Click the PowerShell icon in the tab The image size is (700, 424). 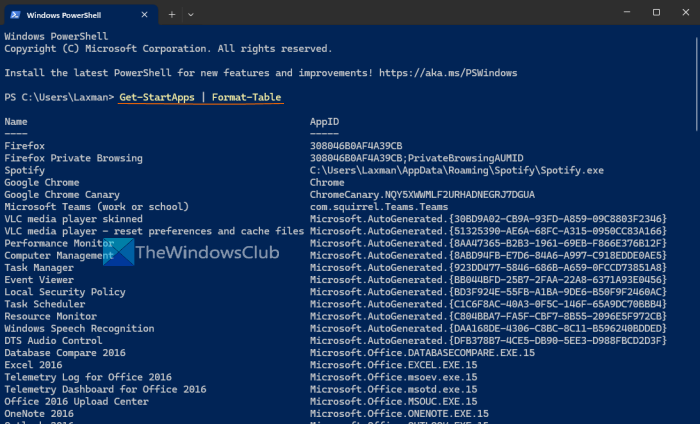point(15,14)
